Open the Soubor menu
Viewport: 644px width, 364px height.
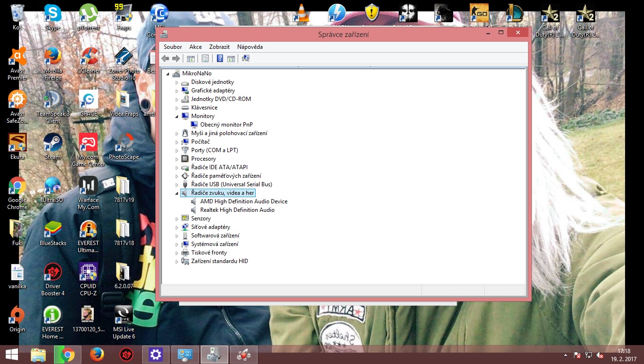(173, 47)
